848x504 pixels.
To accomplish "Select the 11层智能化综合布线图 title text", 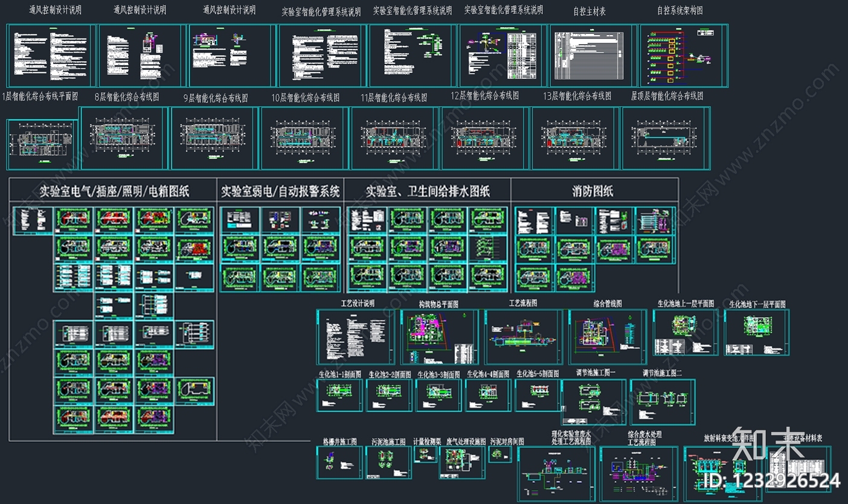I will point(394,97).
